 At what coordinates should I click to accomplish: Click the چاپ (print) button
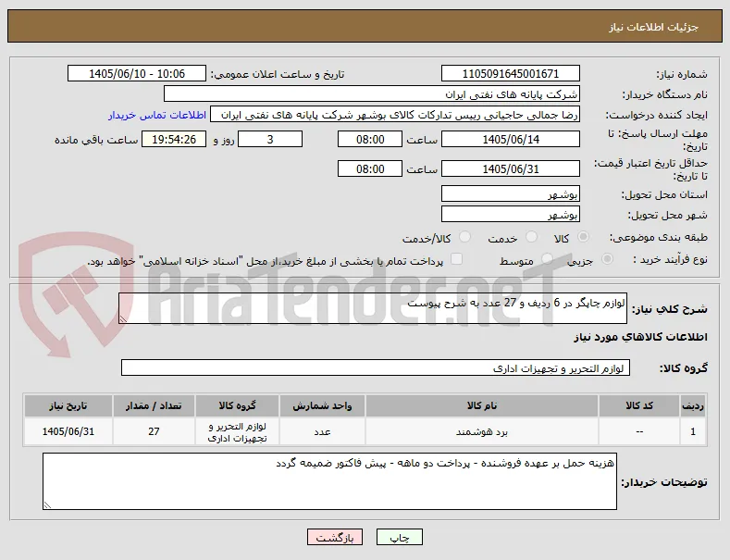400,537
